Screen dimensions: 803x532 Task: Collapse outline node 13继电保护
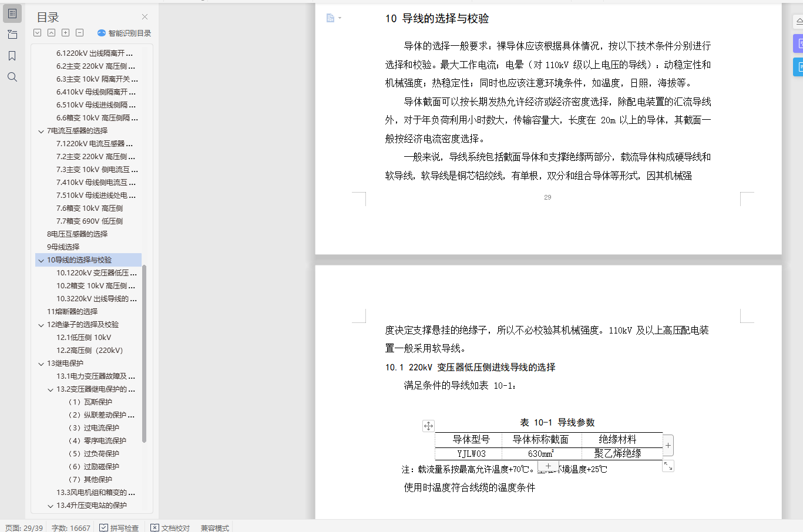point(41,363)
